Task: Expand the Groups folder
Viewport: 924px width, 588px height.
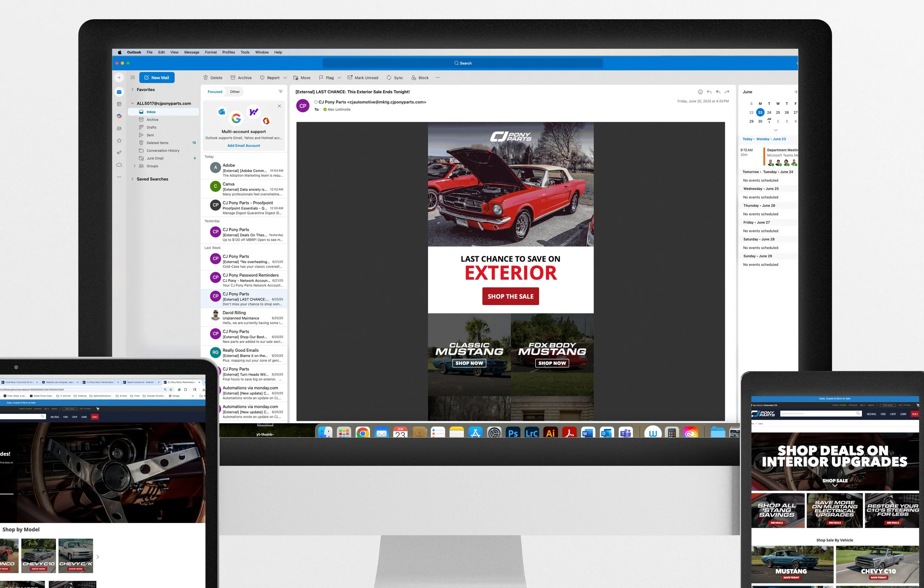Action: [x=134, y=166]
